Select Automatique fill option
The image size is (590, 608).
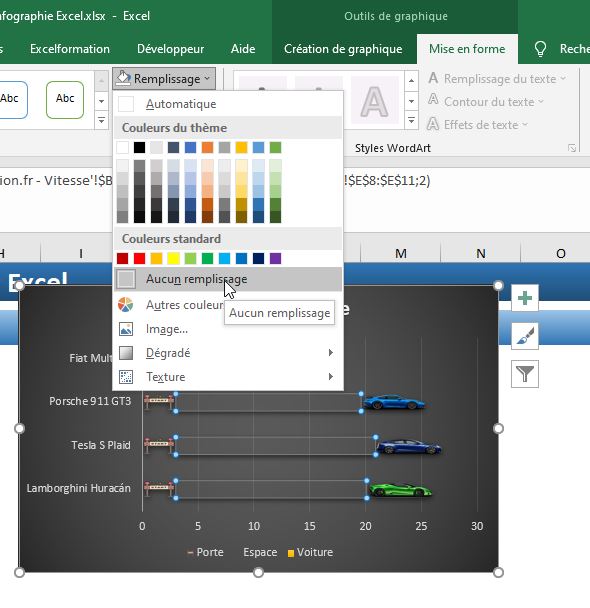point(228,104)
